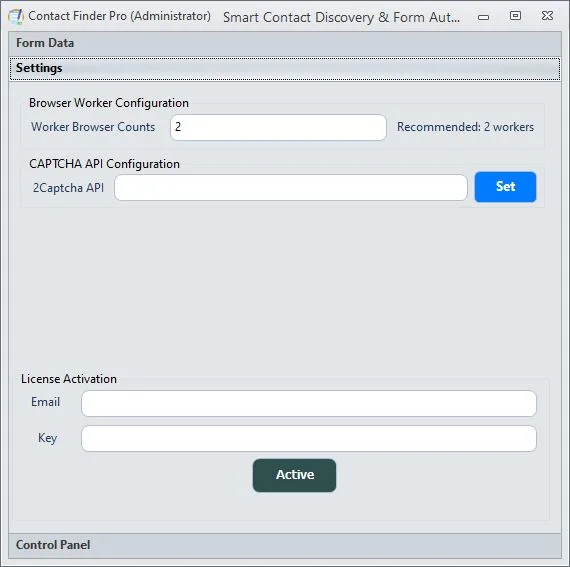Select the license Key input field
Viewport: 570px width, 567px height.
[x=309, y=439]
